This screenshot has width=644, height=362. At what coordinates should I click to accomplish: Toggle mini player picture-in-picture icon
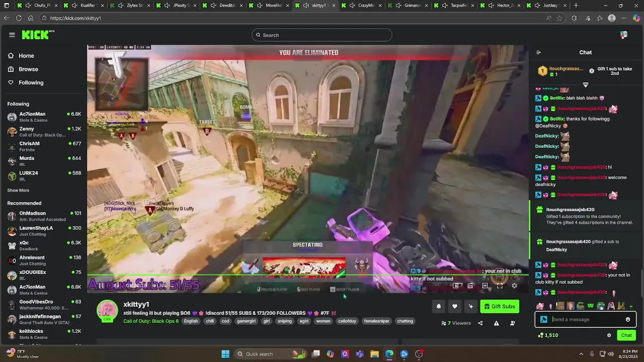click(x=456, y=286)
